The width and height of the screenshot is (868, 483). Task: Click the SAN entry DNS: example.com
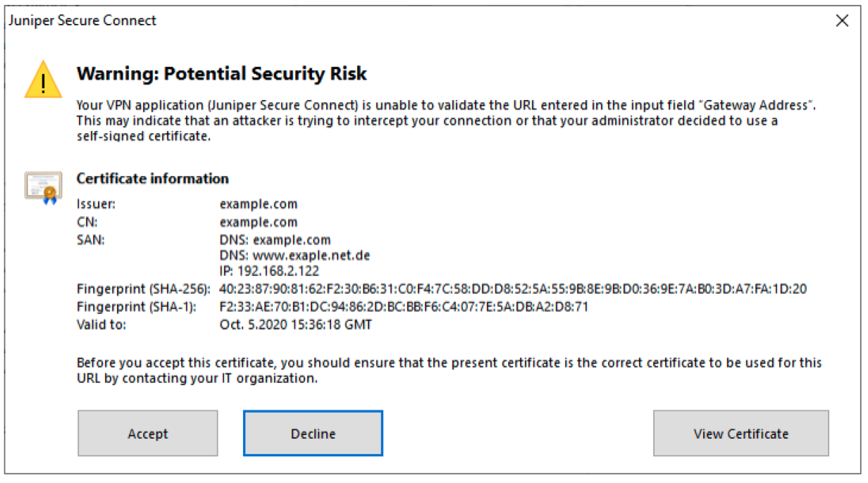275,241
